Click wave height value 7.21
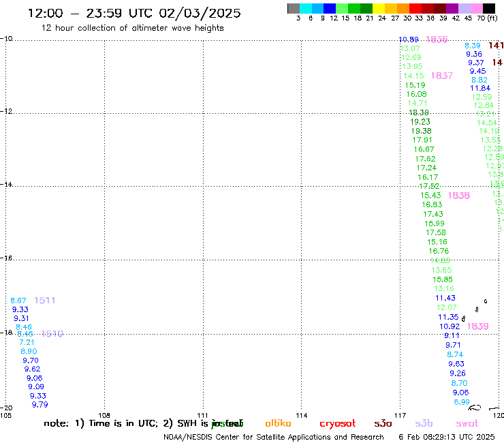The height and width of the screenshot is (443, 504). [27, 342]
